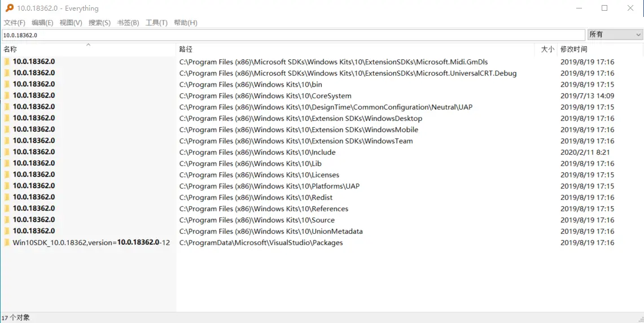This screenshot has width=644, height=323.
Task: Select folder icon of the Win10SDK_10.0.18362 row
Action: click(x=7, y=242)
